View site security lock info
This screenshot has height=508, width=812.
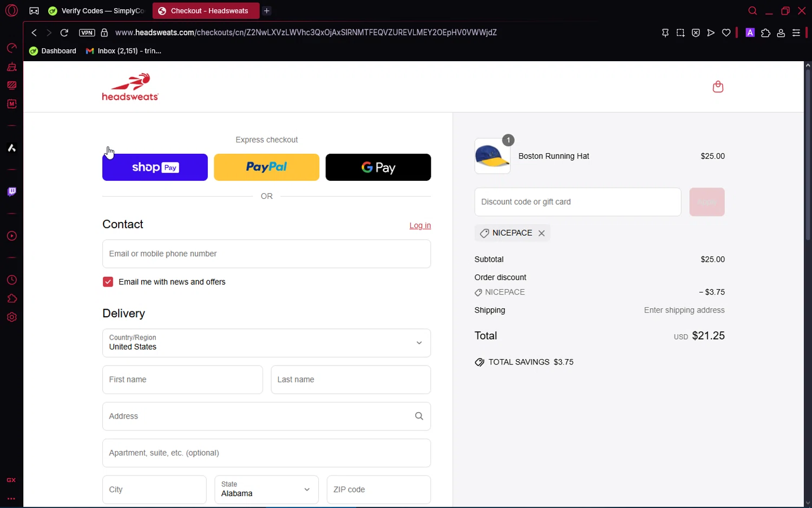click(x=104, y=33)
